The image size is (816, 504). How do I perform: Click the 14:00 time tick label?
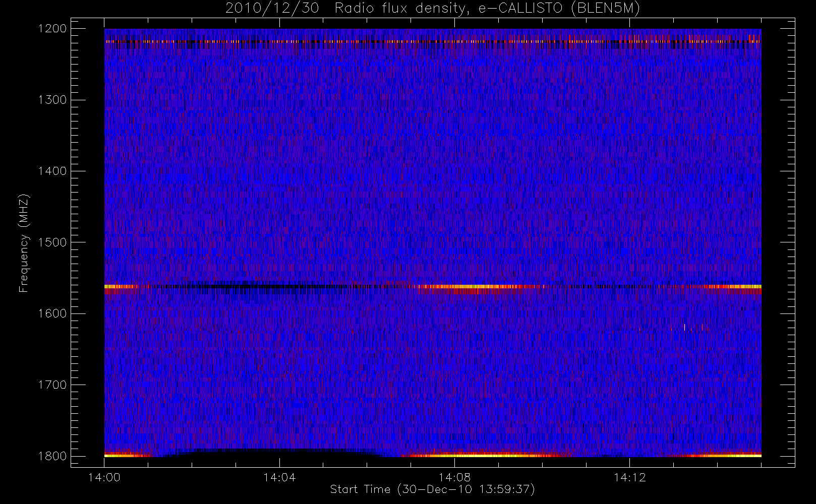click(104, 477)
